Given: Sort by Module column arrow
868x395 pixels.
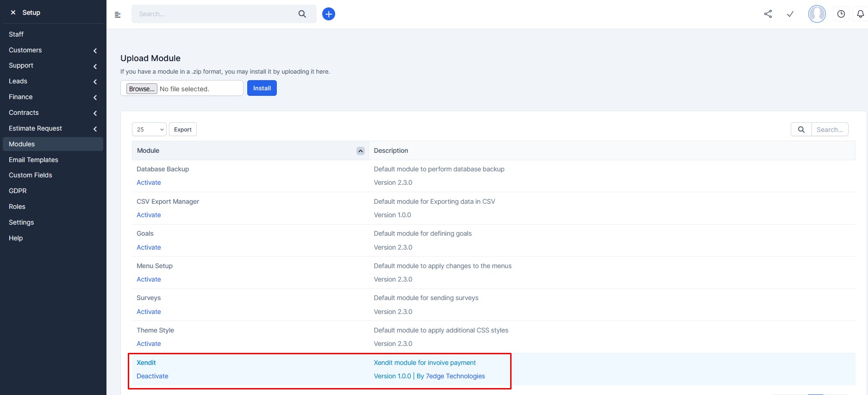Looking at the screenshot, I should [x=361, y=151].
